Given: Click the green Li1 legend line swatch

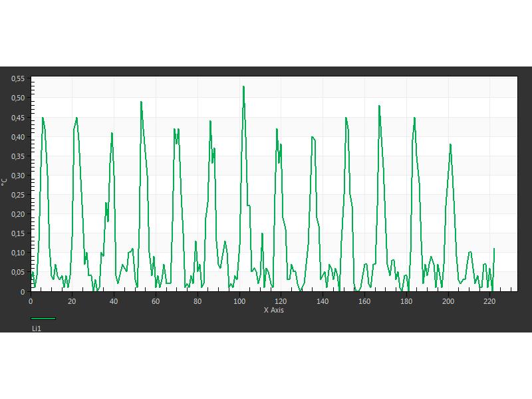Looking at the screenshot, I should click(43, 319).
